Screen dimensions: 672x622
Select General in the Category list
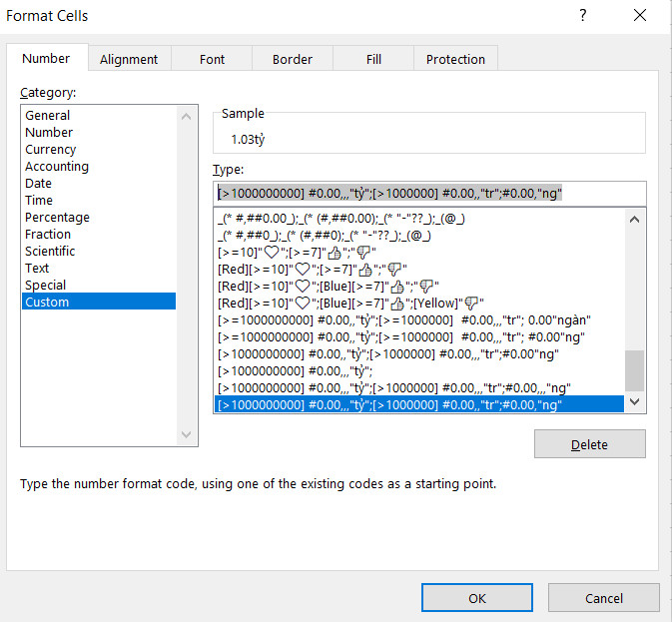(48, 116)
